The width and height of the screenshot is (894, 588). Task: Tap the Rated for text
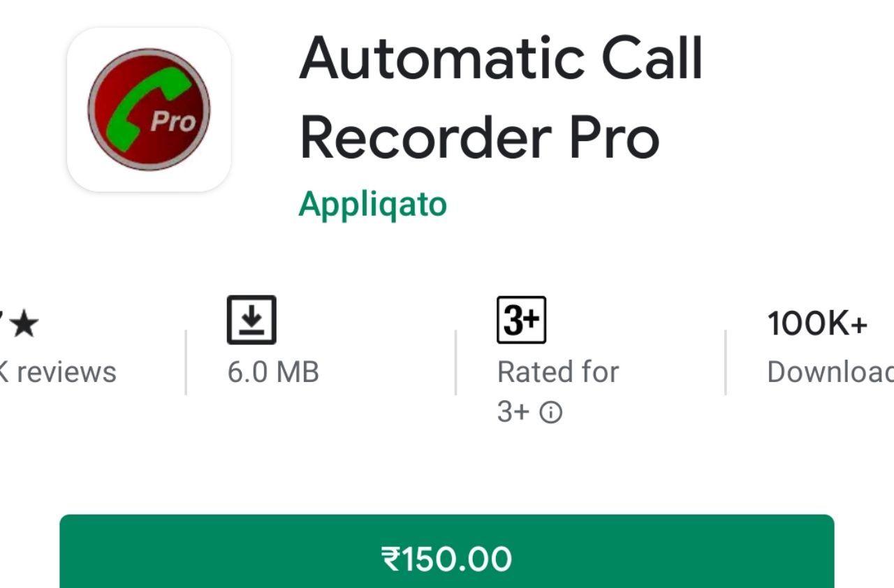tap(558, 372)
